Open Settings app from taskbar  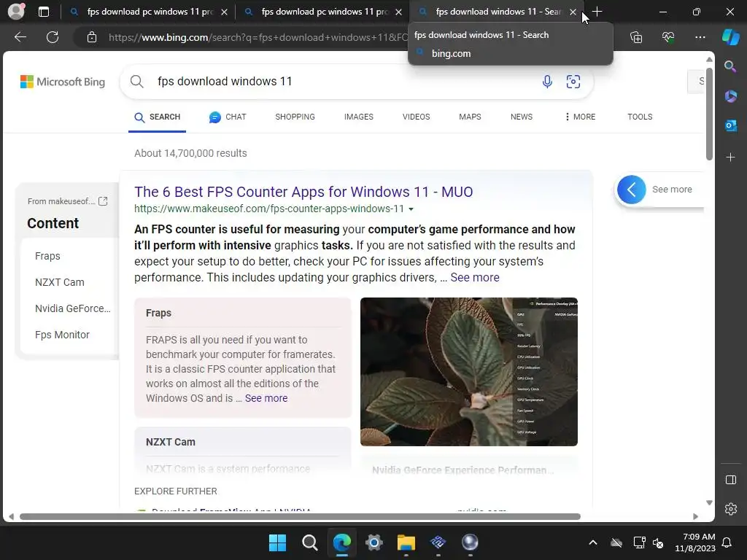[x=374, y=542]
